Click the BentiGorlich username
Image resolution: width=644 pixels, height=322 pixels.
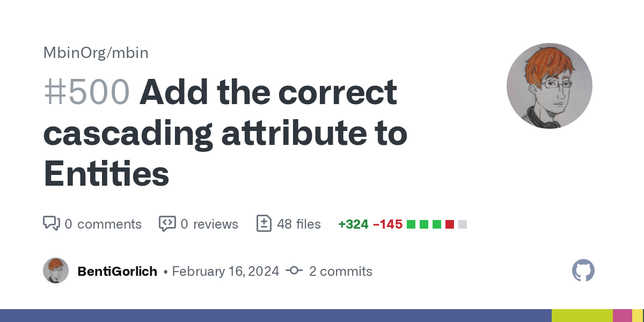tap(118, 271)
